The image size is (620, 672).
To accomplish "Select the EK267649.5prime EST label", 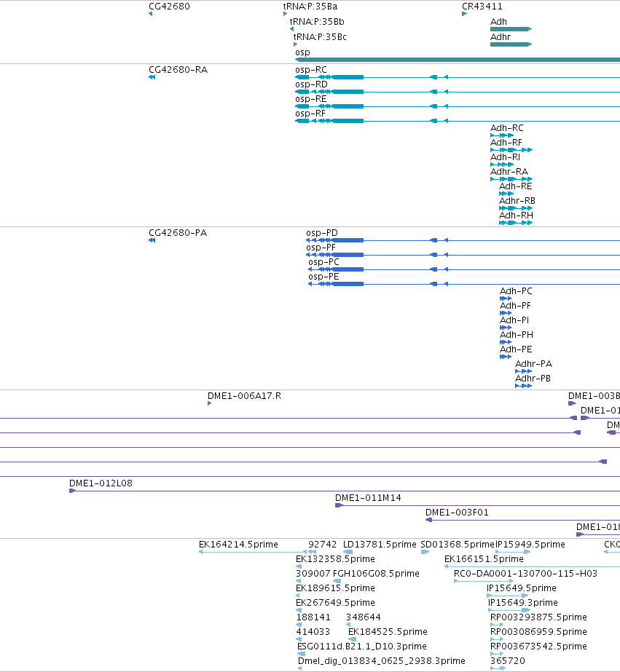I will coord(335,603).
